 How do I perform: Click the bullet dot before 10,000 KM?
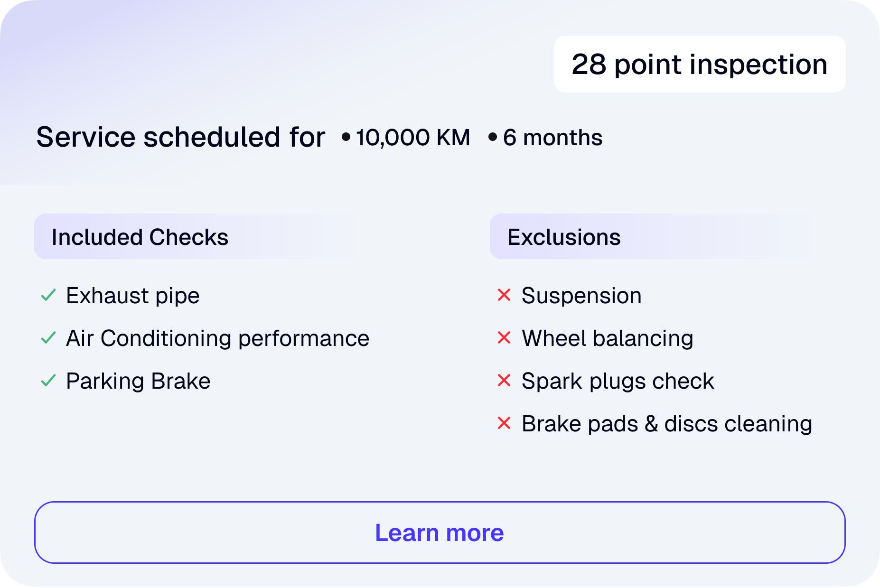pos(346,137)
